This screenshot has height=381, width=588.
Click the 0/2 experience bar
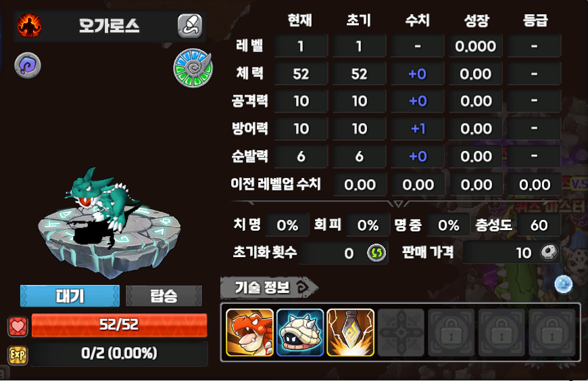coord(119,354)
